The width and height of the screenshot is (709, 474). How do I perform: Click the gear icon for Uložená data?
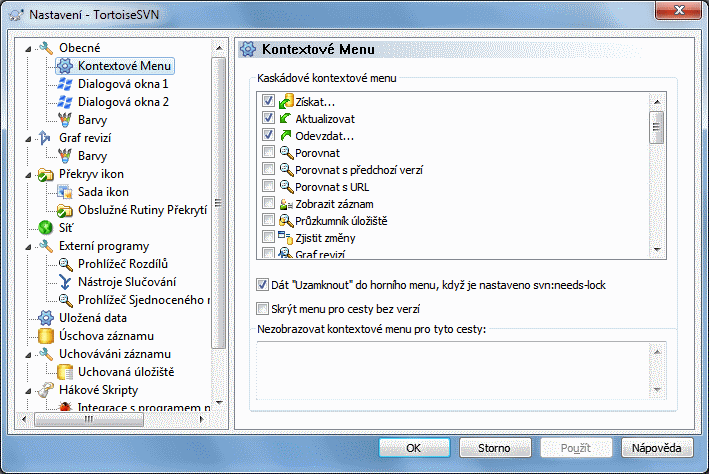tap(46, 318)
